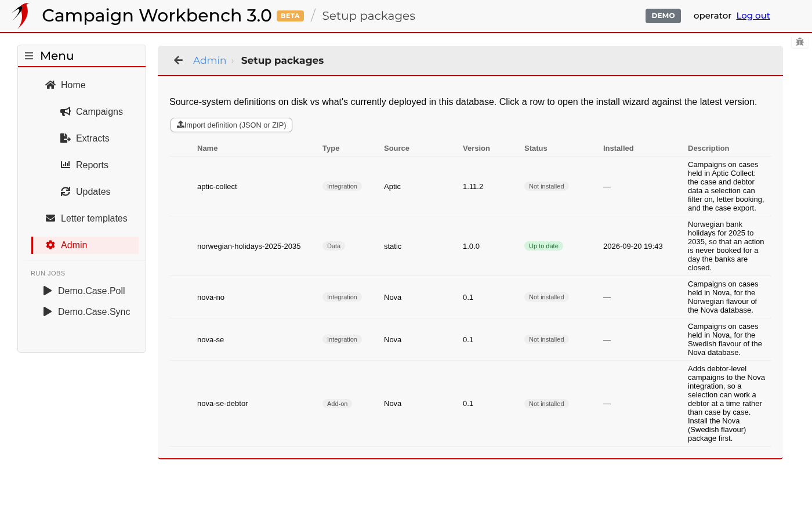Open the nova-se package name

pyautogui.click(x=211, y=339)
